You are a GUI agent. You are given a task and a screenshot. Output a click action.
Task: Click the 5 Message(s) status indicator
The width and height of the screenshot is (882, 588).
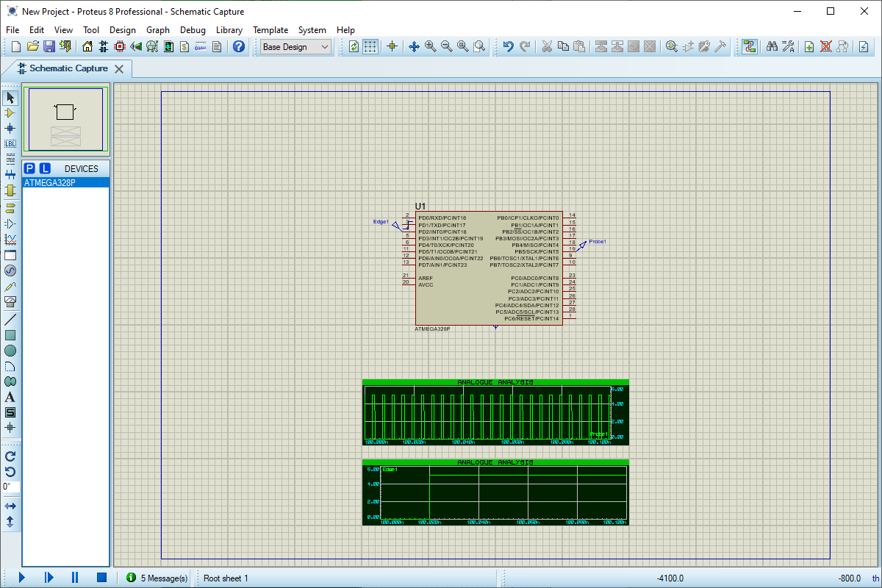(157, 578)
